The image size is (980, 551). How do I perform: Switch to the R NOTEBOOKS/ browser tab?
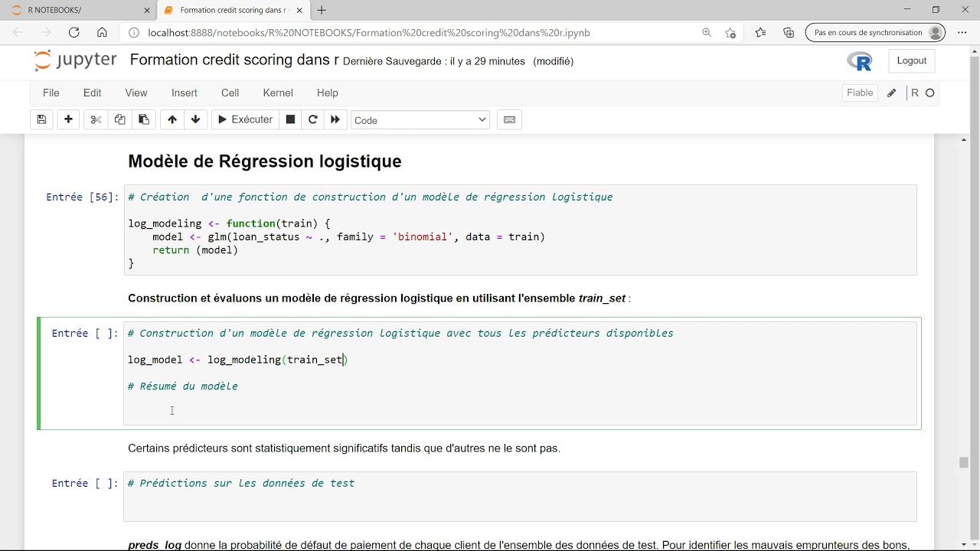[x=81, y=10]
